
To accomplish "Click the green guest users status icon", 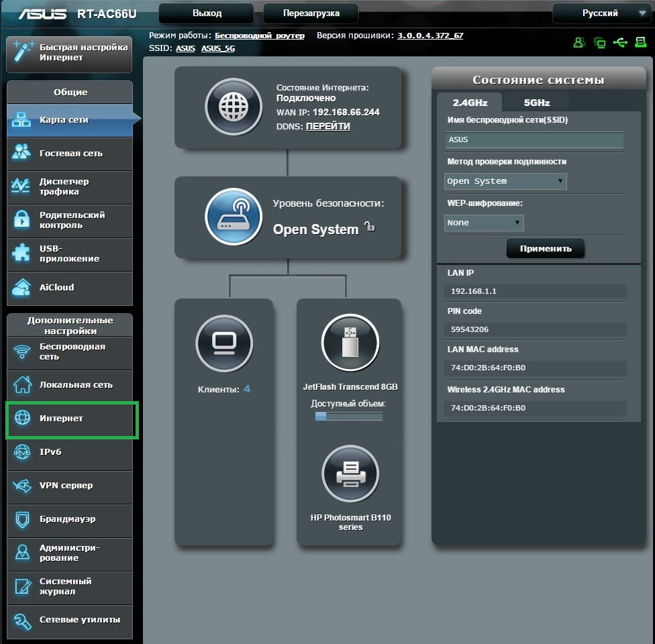I will coord(579,43).
